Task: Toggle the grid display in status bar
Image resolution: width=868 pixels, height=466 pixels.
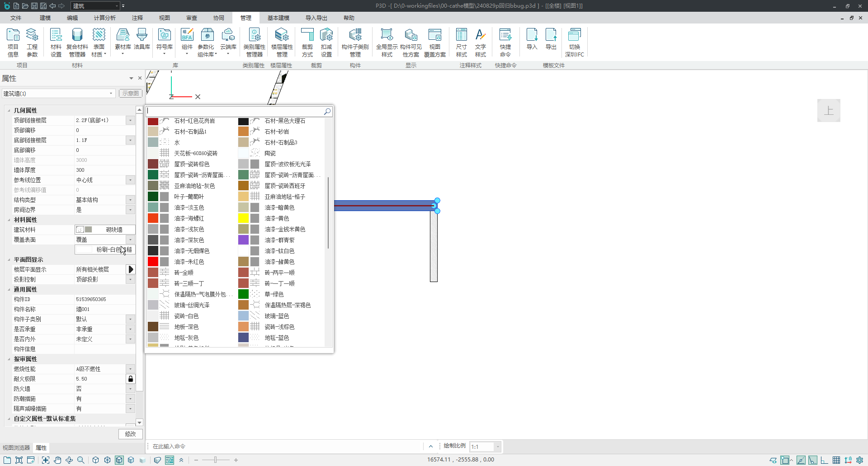Action: click(836, 460)
